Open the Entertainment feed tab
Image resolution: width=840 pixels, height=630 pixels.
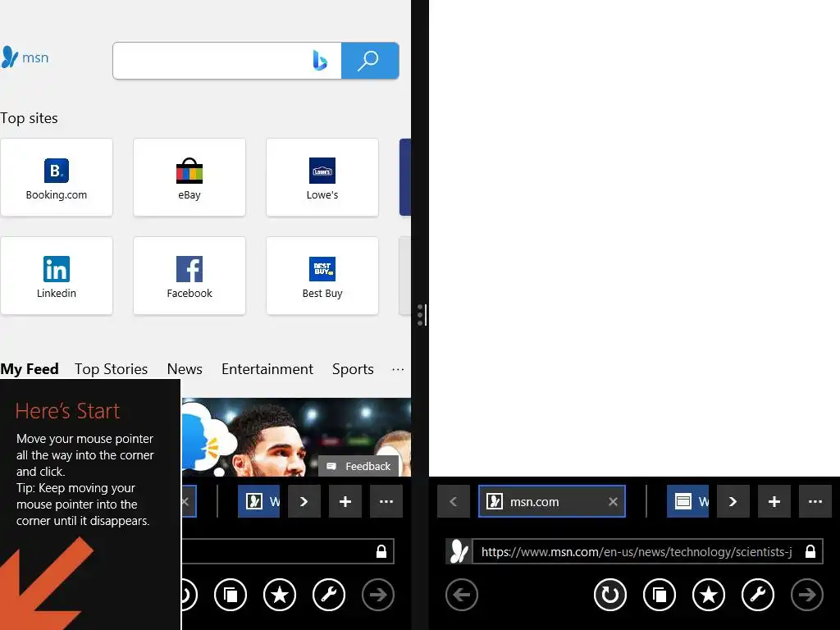click(x=267, y=369)
